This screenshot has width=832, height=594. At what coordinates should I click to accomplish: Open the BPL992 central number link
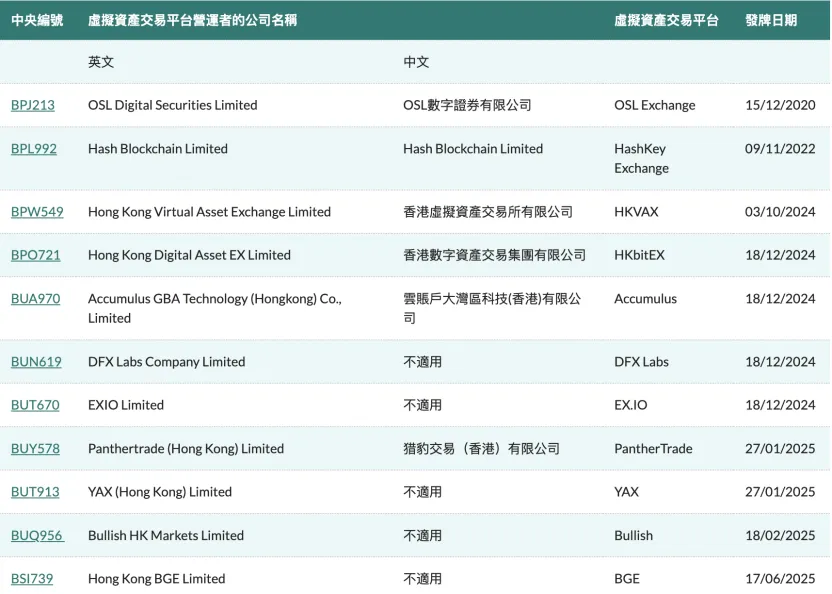click(x=34, y=149)
